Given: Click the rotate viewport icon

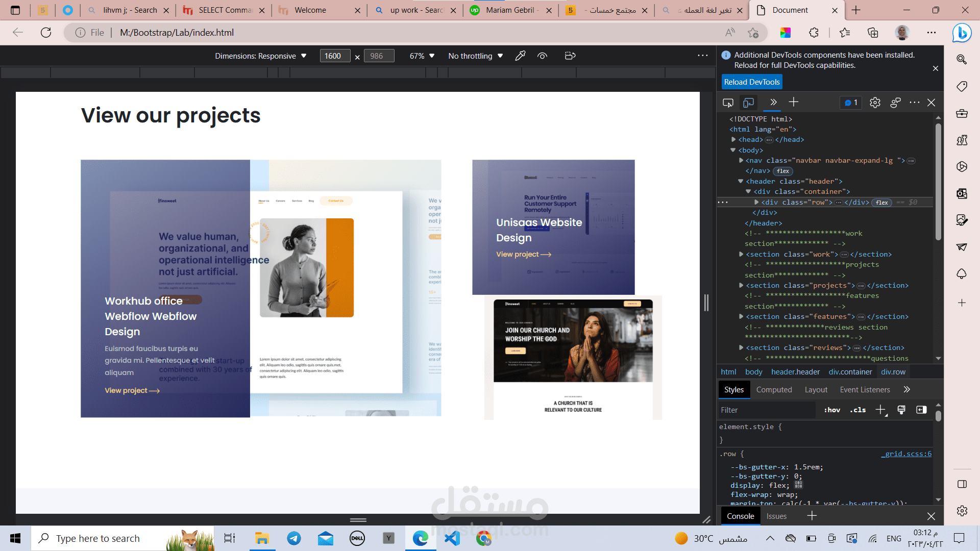Looking at the screenshot, I should (570, 56).
